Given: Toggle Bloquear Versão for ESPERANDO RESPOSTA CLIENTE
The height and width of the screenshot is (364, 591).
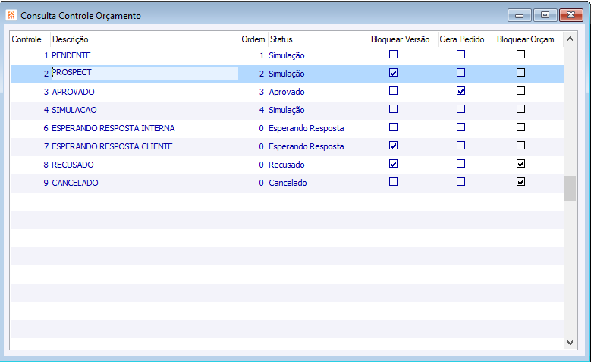Looking at the screenshot, I should click(393, 146).
